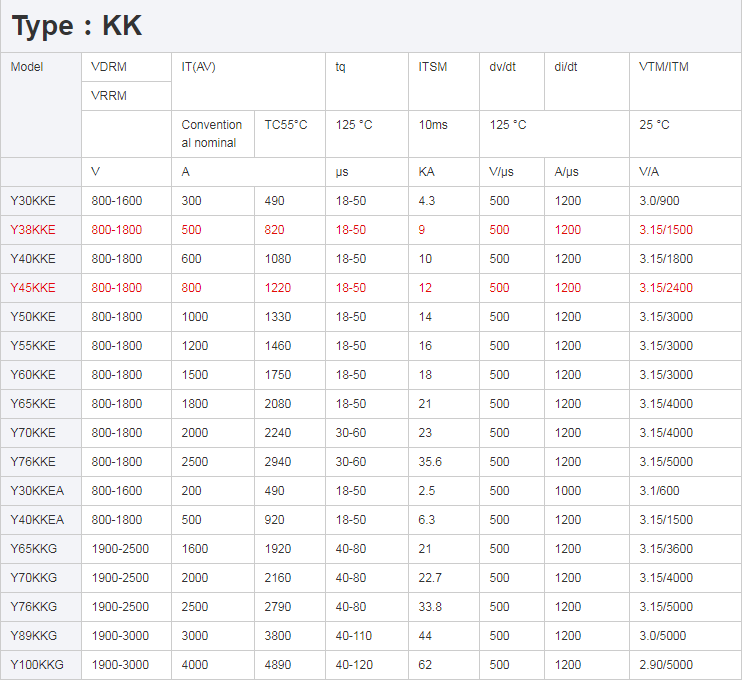Screen dimensions: 743x681
Task: Click the 40-120 tq value cell
Action: 354,665
